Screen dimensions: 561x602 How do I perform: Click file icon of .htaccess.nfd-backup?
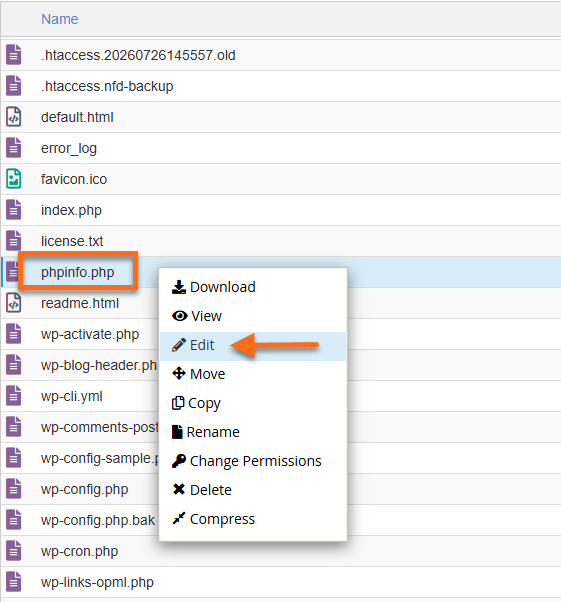(13, 86)
